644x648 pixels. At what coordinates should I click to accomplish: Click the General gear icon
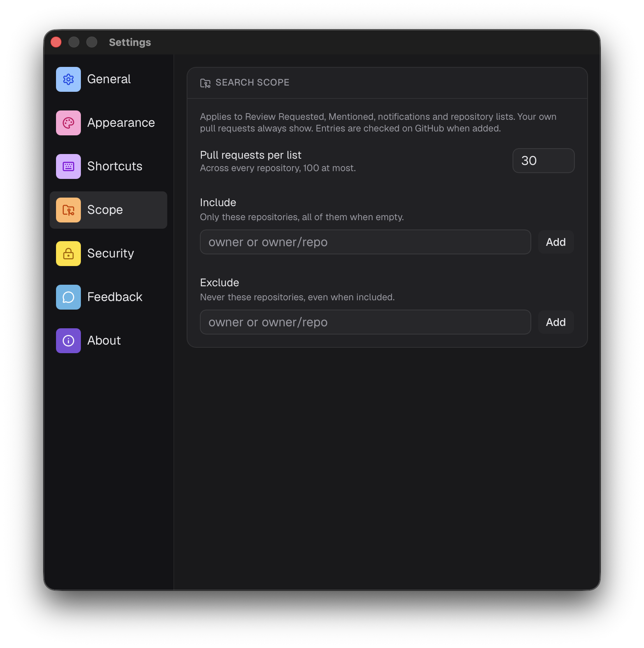click(68, 79)
